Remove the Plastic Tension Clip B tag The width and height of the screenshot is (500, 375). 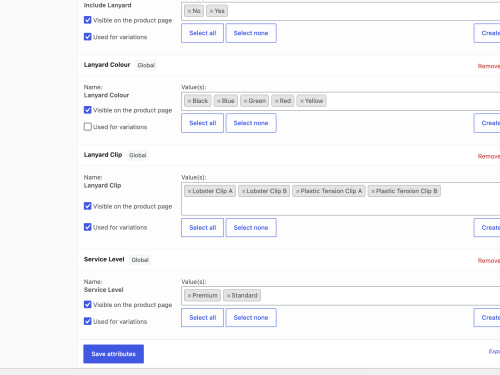coord(373,191)
